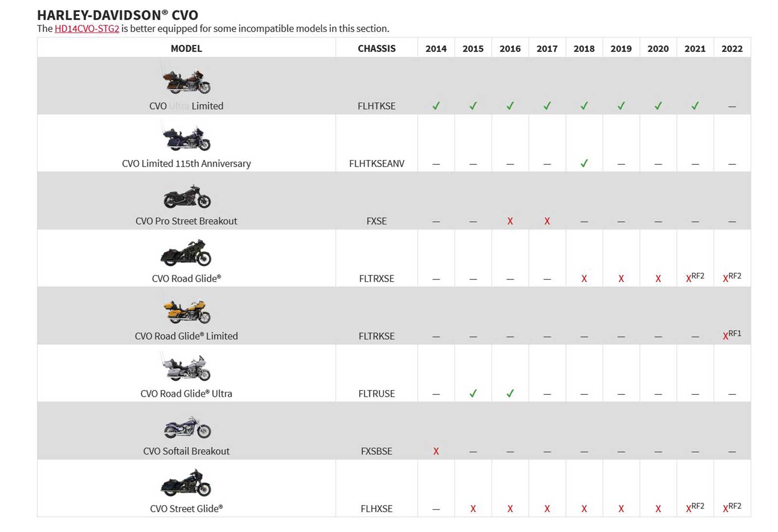Click the 'CVO Street Glide®' model name

(186, 508)
